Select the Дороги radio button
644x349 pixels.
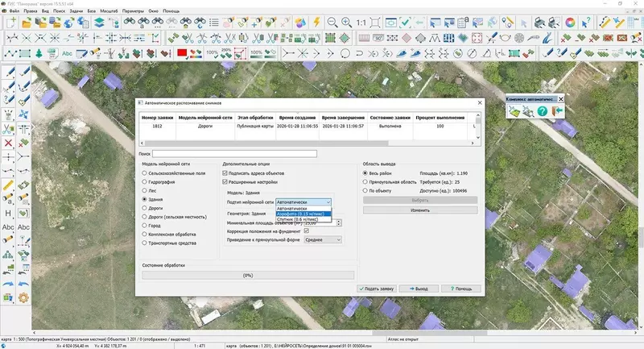[x=145, y=206]
